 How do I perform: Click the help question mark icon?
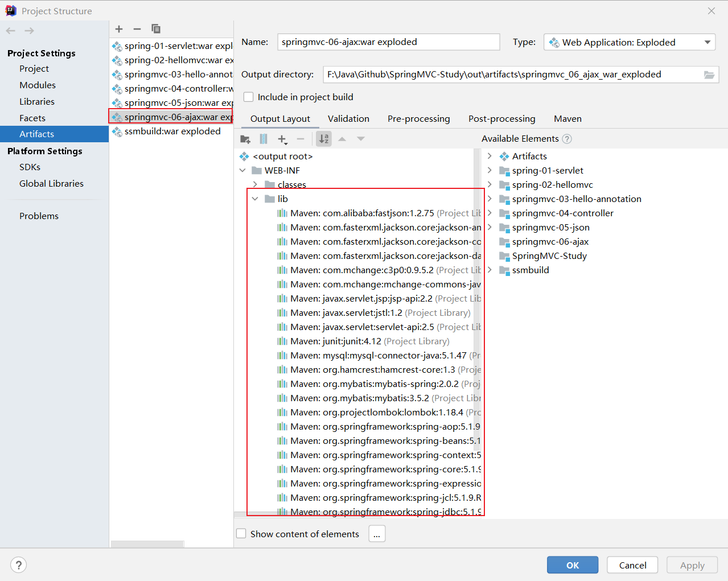(x=19, y=564)
